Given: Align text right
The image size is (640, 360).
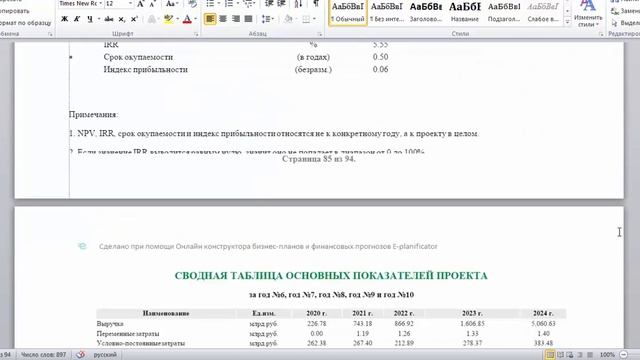Looking at the screenshot, I should tap(236, 19).
